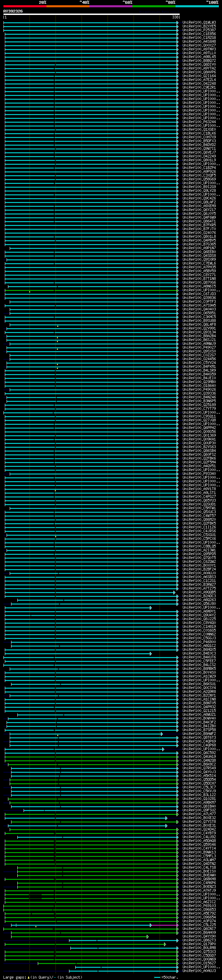Select entry UniRef100_B7G365
Screen dimensions: 222x980
(x=199, y=244)
